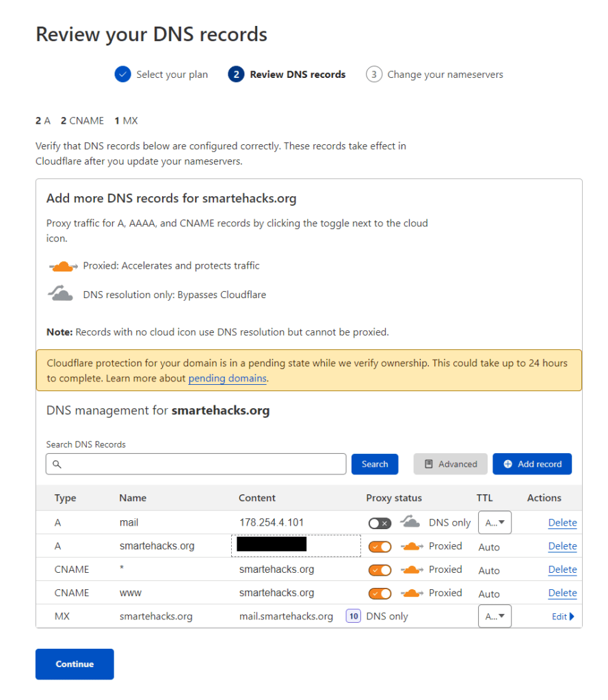Open TTL dropdown in mail A row
The image size is (608, 700).
(494, 522)
